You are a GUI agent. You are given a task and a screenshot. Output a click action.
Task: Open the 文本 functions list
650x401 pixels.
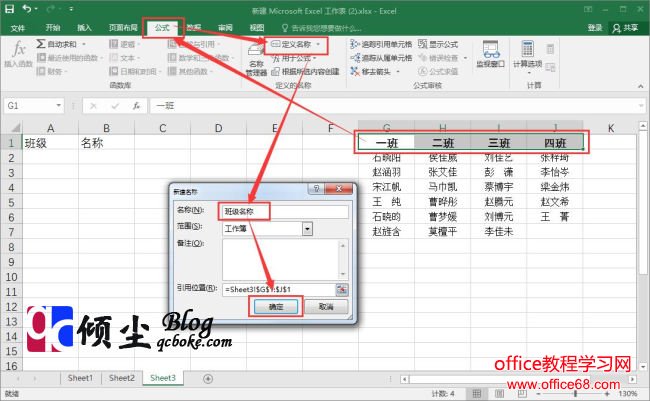tap(124, 58)
